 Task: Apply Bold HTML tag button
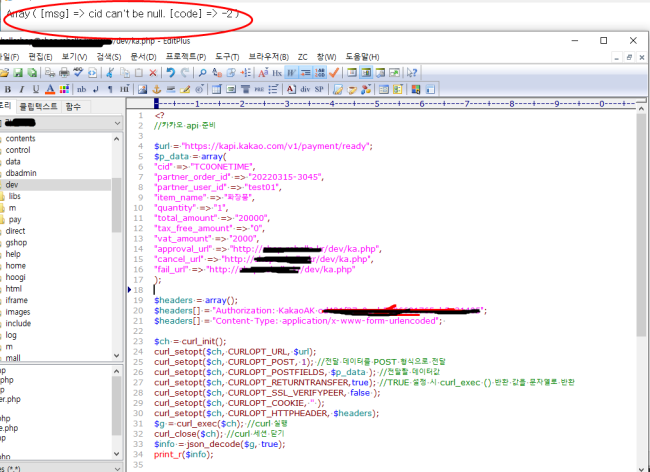tap(7, 89)
